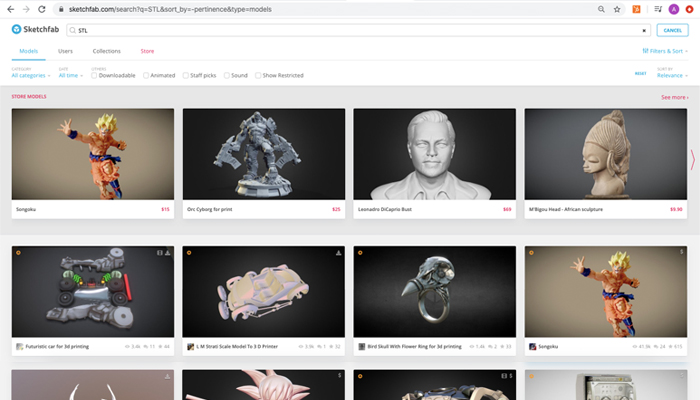The width and height of the screenshot is (700, 400).
Task: Open the Orc Cyborg for print store thumbnail
Action: click(x=264, y=154)
